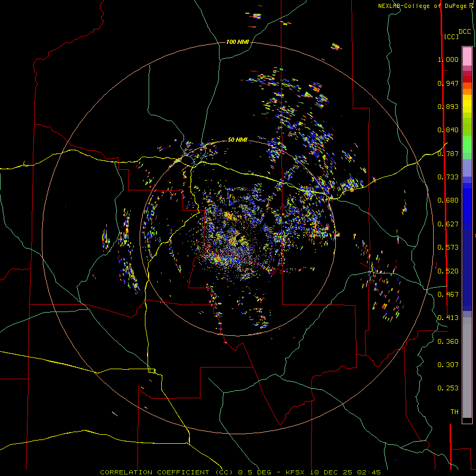Click the [CC] units label
The width and height of the screenshot is (476, 476).
coord(451,36)
